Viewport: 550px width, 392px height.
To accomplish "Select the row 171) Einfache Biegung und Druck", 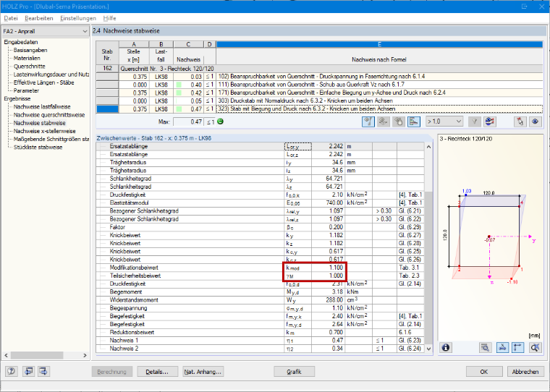I will pyautogui.click(x=319, y=93).
